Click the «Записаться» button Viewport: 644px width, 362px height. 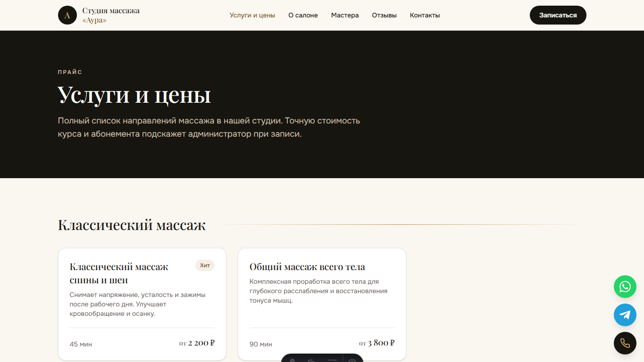tap(558, 15)
